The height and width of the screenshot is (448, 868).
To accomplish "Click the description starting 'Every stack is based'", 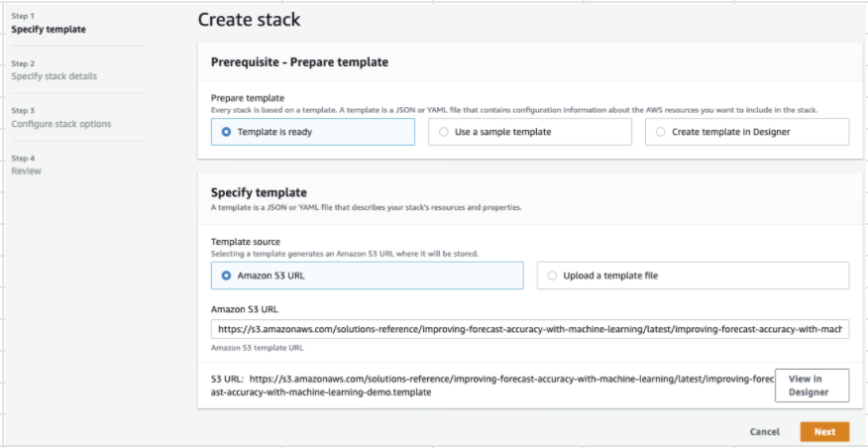I will click(x=514, y=110).
